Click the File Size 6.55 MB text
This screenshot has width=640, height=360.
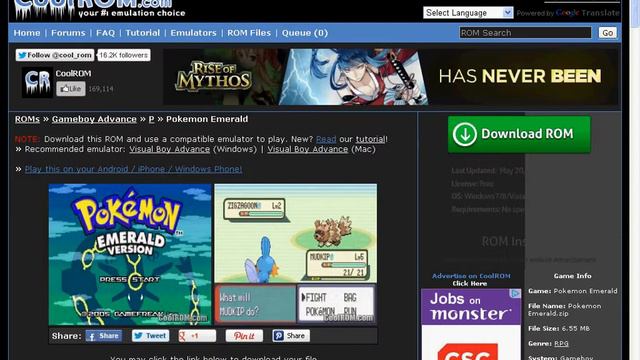(559, 329)
